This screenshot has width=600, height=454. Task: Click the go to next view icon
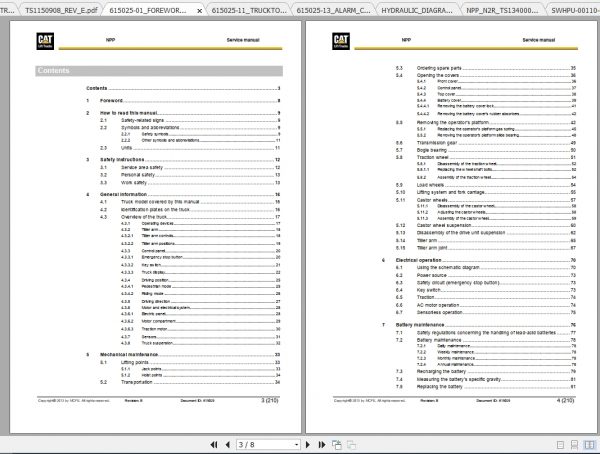[x=351, y=444]
